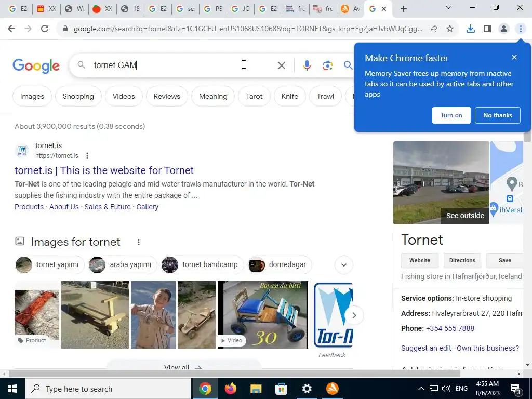Viewport: 532px width, 399px height.
Task: Open the Gallery sitelink
Action: pyautogui.click(x=147, y=207)
